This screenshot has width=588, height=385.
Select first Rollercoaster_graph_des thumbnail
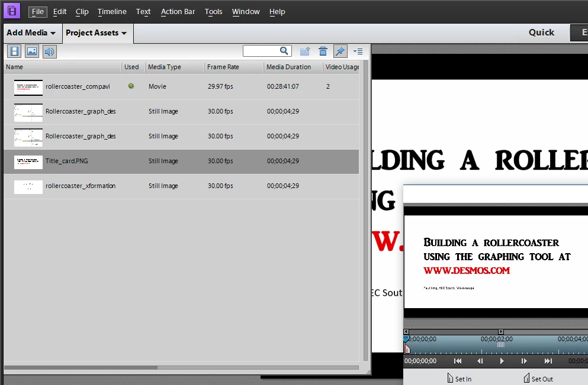[x=28, y=112]
